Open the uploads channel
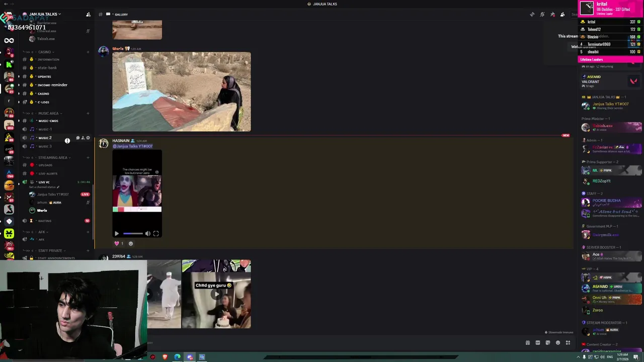Screen dimensions: 644x362 click(x=55, y=165)
